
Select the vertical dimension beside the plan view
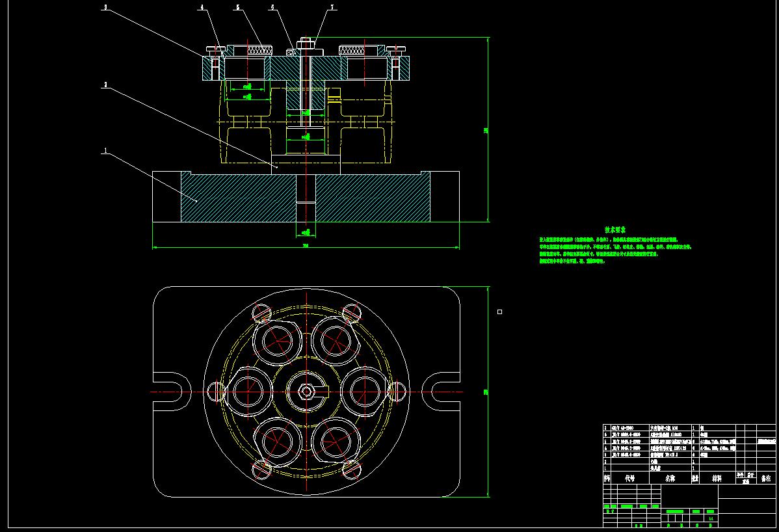(488, 392)
